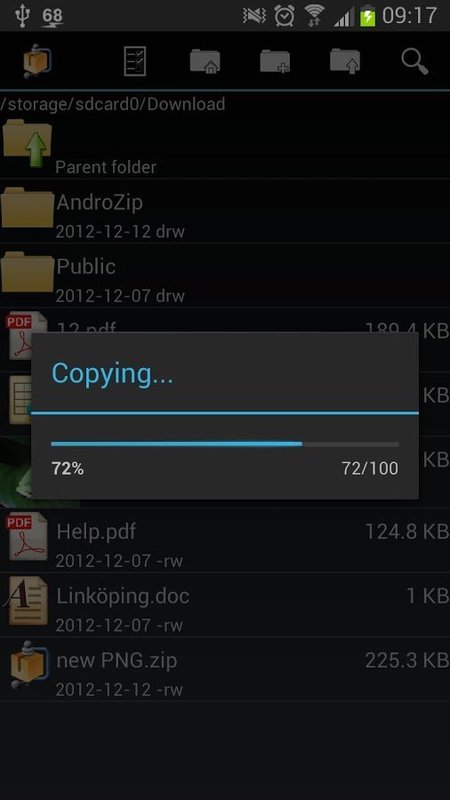This screenshot has width=450, height=800.
Task: Tap the alarm clock status icon
Action: click(284, 16)
